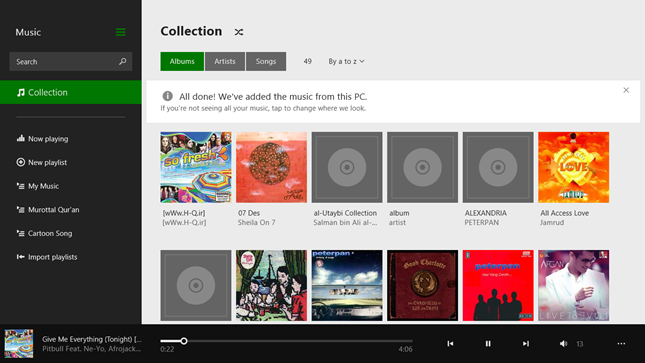The width and height of the screenshot is (645, 363).
Task: Open the red peterpan album cover
Action: (498, 285)
